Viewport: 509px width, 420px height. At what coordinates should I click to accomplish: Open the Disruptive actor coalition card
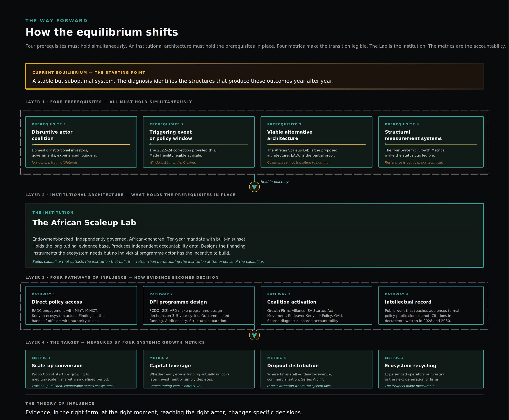(x=81, y=142)
